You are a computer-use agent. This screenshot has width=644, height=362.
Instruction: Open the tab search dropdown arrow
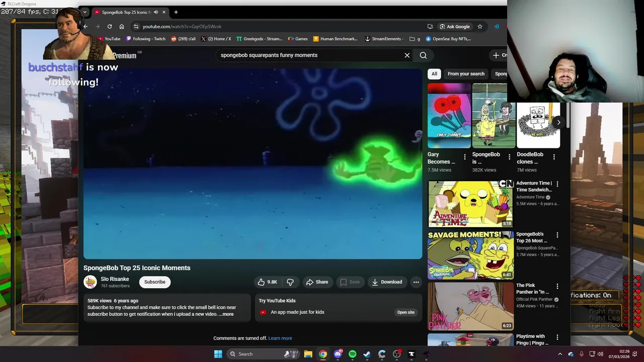[85, 12]
